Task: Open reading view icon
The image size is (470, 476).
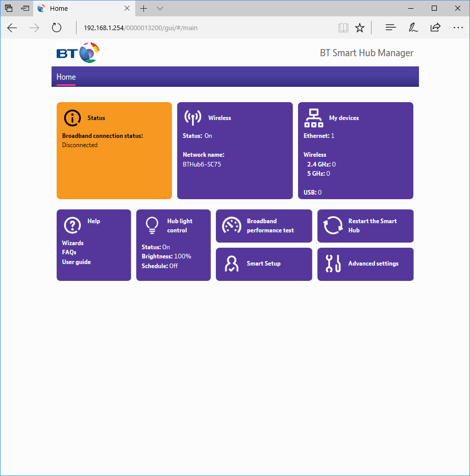Action: pyautogui.click(x=343, y=28)
